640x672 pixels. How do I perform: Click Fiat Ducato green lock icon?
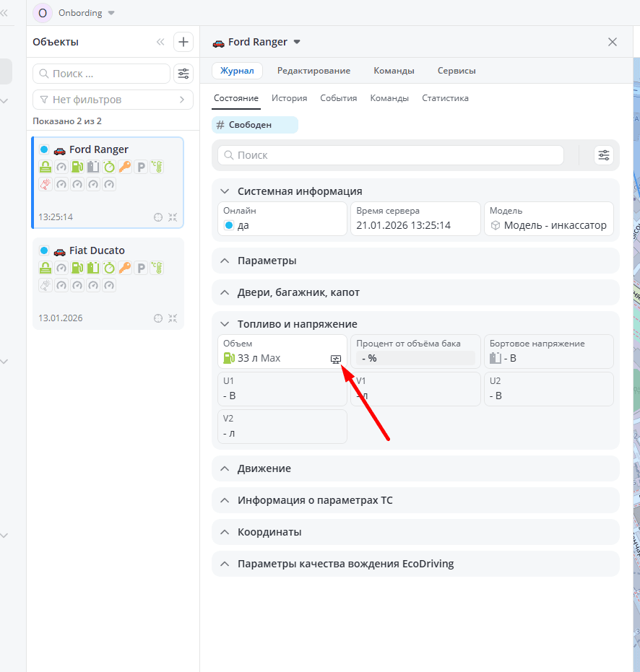[46, 269]
